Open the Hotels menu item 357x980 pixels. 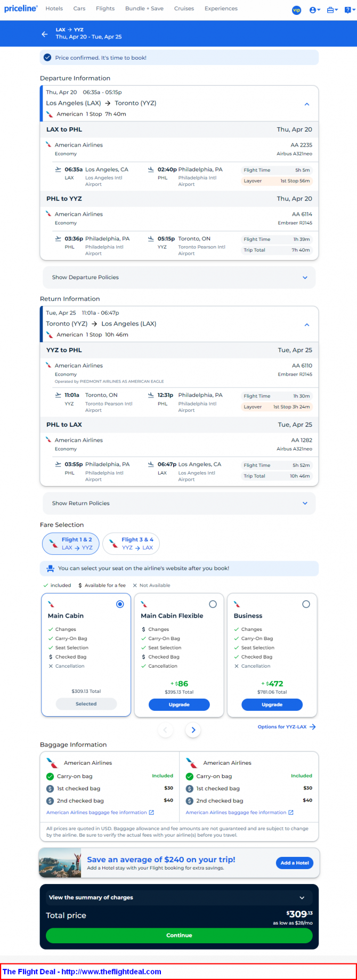click(x=54, y=9)
